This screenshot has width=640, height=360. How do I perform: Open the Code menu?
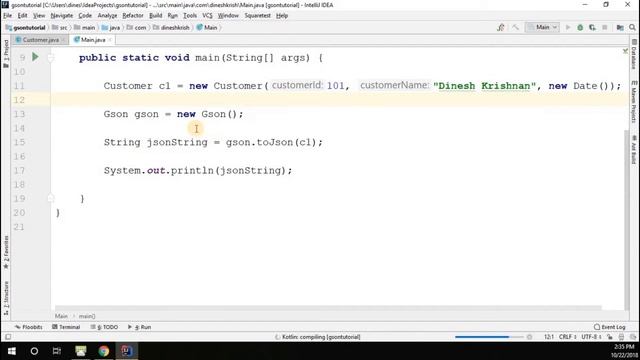(85, 16)
